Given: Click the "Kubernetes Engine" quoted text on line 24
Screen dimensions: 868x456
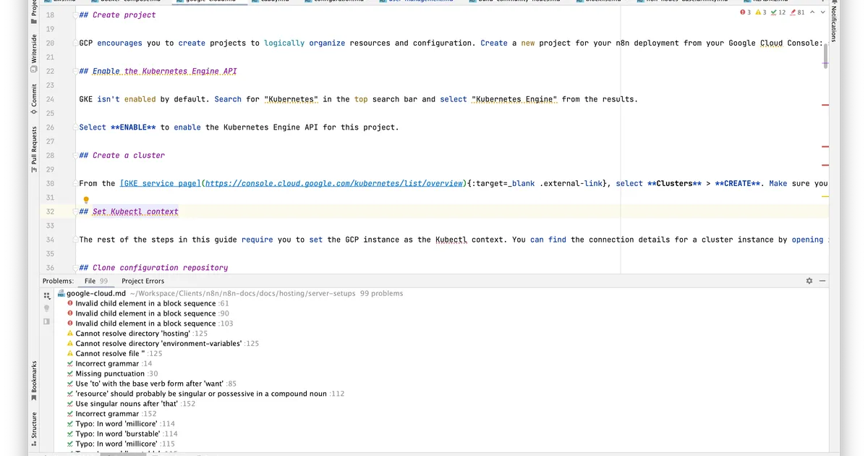Looking at the screenshot, I should click(514, 99).
